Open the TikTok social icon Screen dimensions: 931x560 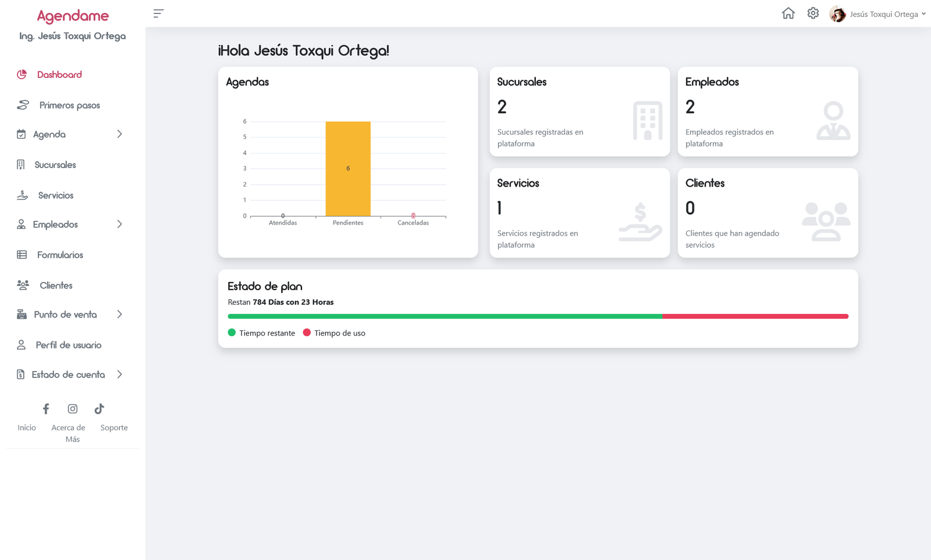tap(100, 409)
